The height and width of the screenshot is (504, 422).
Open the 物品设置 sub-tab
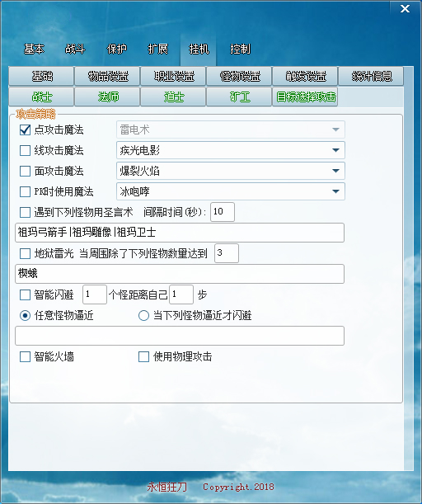coord(108,76)
